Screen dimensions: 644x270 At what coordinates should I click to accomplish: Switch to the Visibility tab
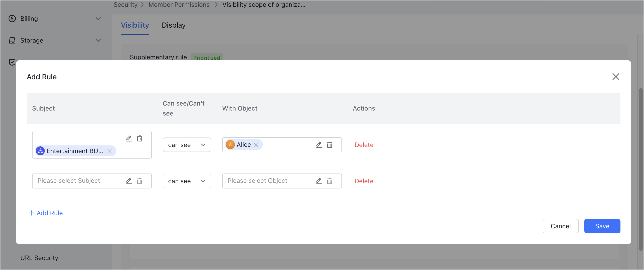pyautogui.click(x=135, y=25)
